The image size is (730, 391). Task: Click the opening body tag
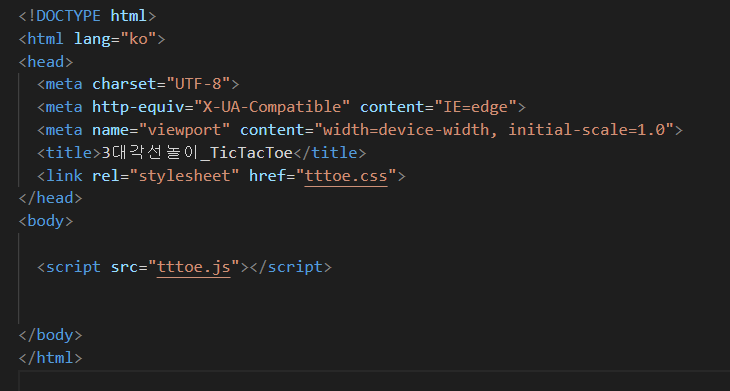tap(46, 221)
